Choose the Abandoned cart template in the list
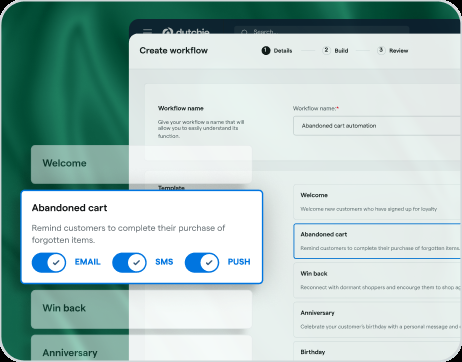The image size is (462, 362). tap(377, 241)
